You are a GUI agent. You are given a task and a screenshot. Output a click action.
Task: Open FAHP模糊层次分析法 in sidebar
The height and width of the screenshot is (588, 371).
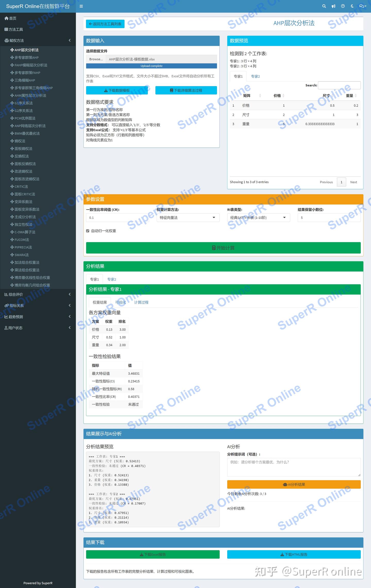tap(31, 65)
